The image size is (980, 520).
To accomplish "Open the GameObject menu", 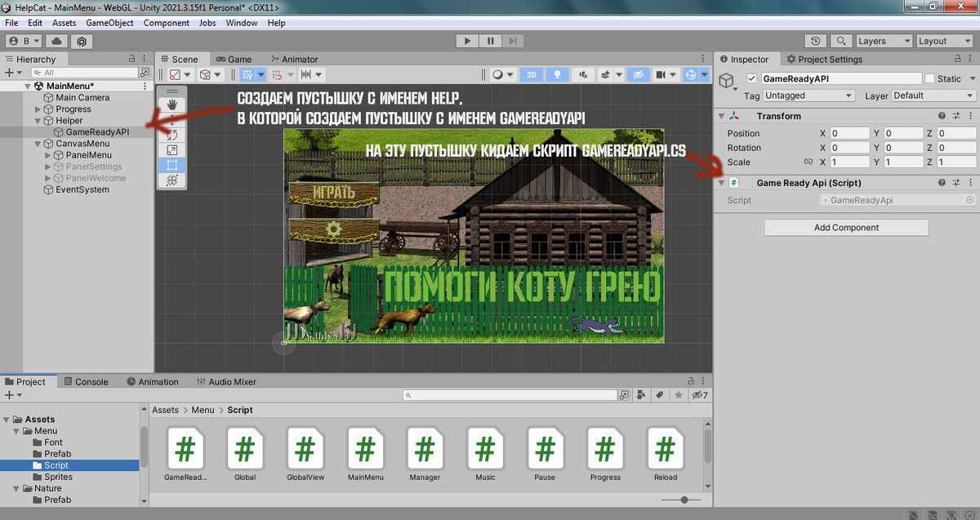I will click(x=109, y=23).
